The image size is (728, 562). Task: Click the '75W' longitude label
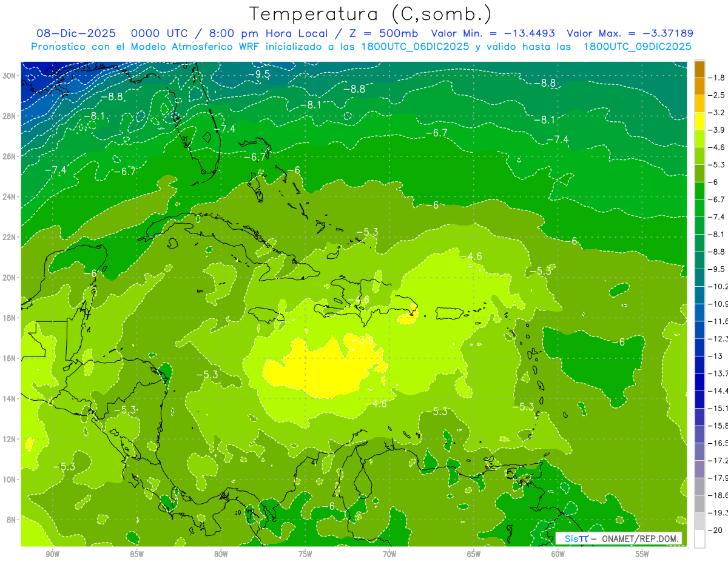[x=305, y=554]
